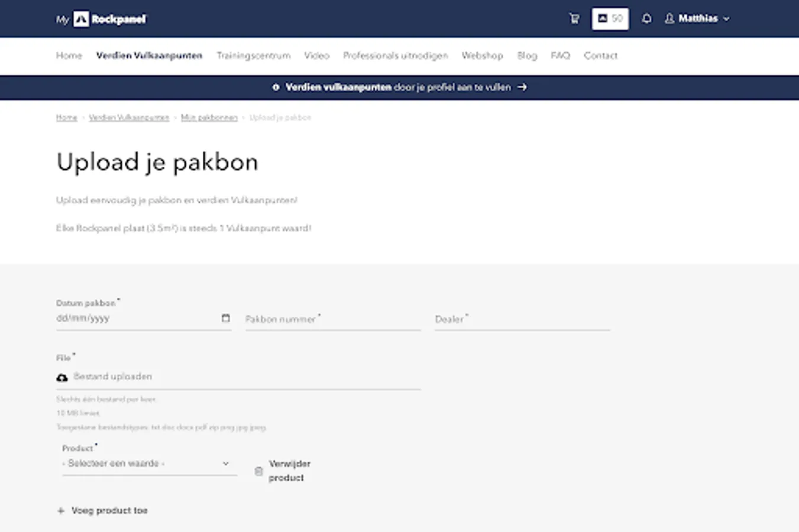This screenshot has width=799, height=532.
Task: Click 'Verdien vulkaanpunten' banner link
Action: tap(338, 87)
